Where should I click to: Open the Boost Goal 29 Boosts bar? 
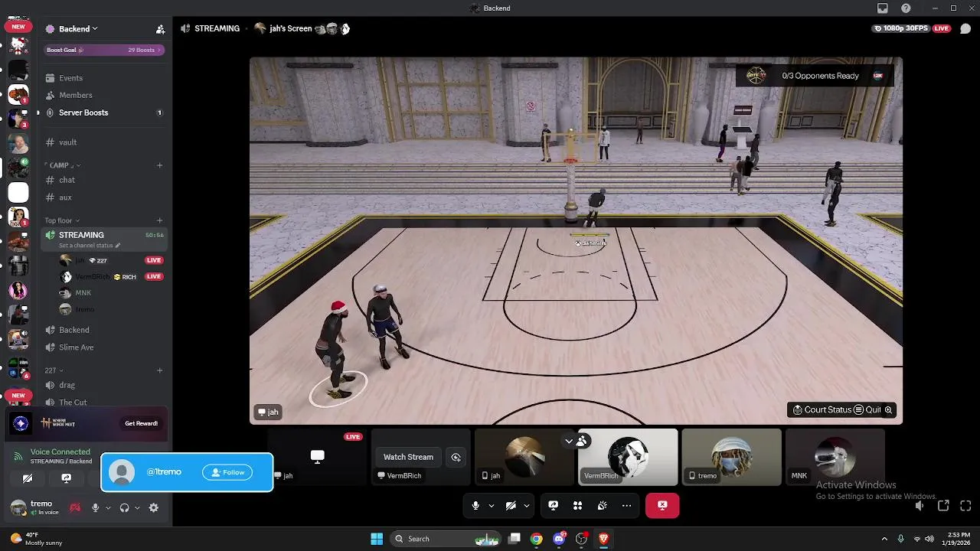click(x=104, y=50)
